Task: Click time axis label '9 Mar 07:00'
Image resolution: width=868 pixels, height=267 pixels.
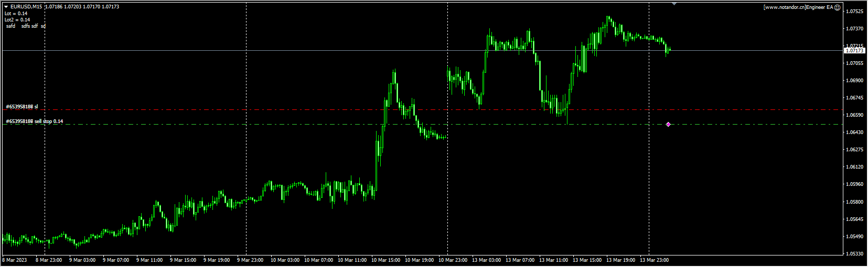Action: point(116,260)
